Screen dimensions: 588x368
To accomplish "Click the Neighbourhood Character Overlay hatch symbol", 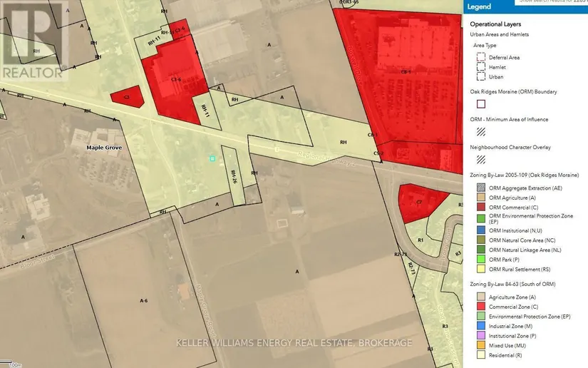I will click(x=481, y=160).
